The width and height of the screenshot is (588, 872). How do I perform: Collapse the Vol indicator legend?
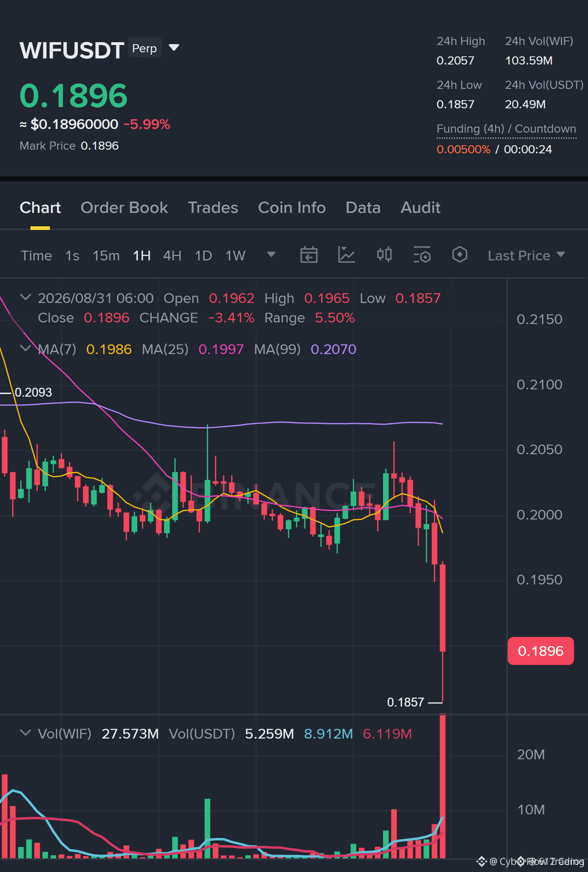click(x=26, y=733)
